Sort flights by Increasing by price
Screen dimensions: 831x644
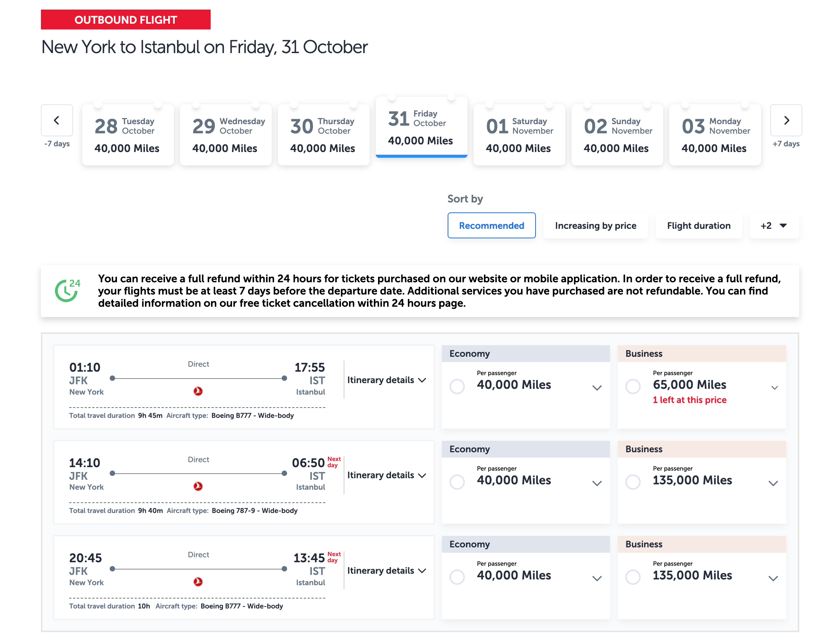(x=595, y=225)
